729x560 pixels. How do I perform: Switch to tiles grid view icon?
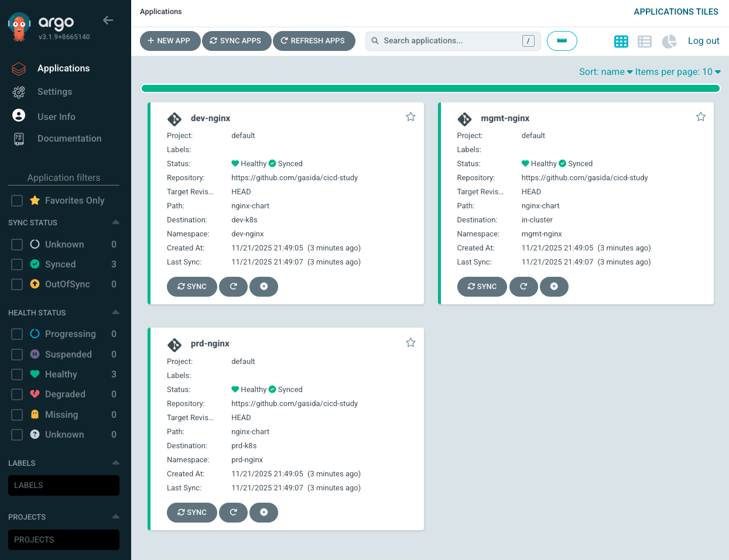pyautogui.click(x=621, y=42)
